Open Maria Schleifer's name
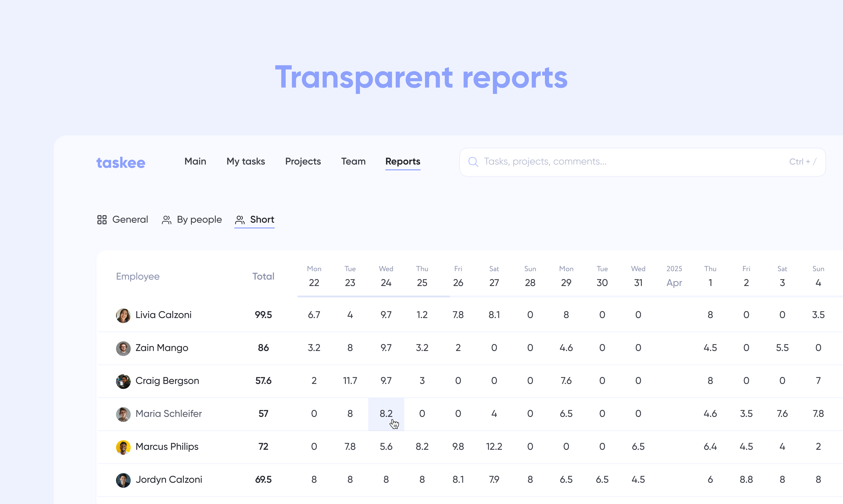 (169, 414)
